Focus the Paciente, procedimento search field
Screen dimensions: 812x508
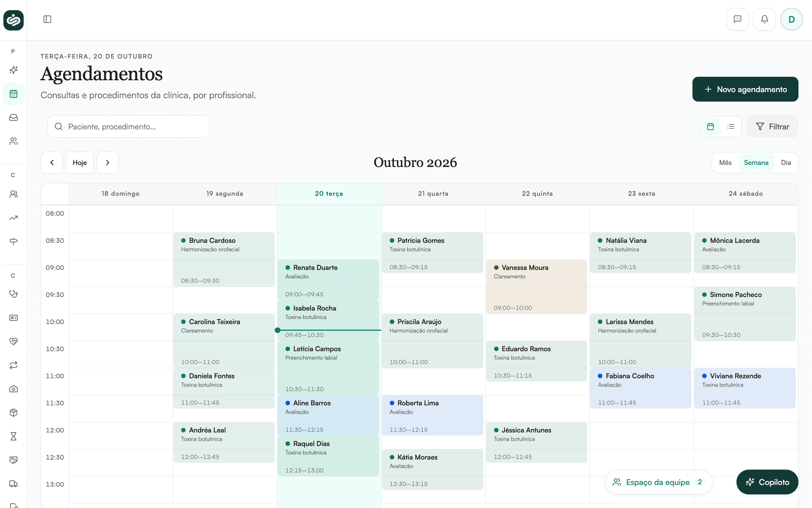[x=129, y=126]
